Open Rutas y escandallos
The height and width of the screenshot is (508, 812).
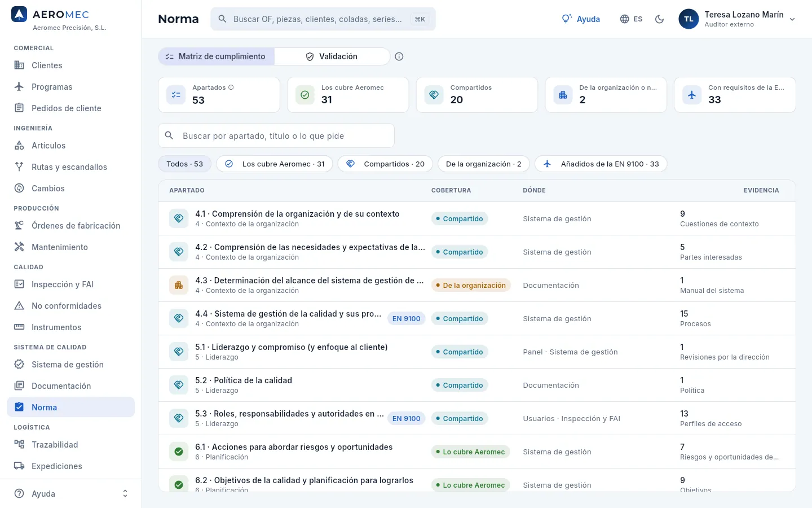(70, 167)
